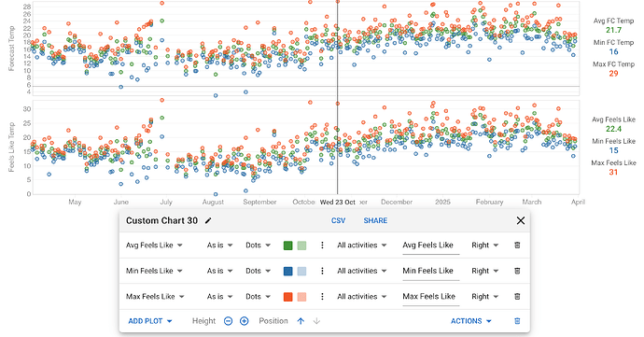
Task: Open more options for Avg Feels Like row
Action: [322, 245]
